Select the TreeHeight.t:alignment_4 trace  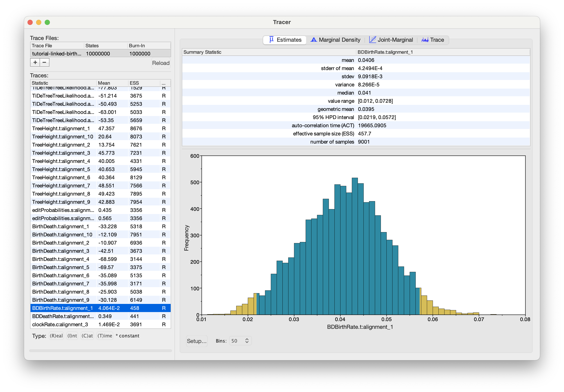[x=100, y=161]
